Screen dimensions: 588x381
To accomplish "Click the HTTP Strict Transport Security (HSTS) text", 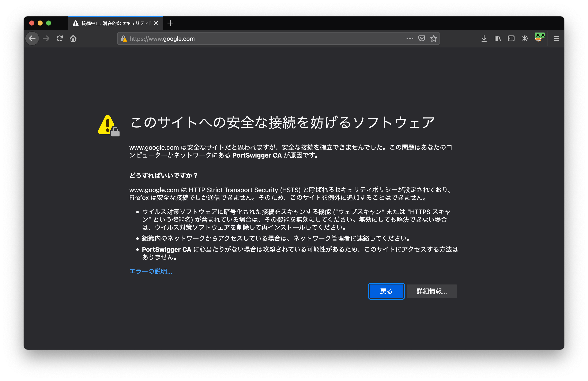I will coord(245,190).
